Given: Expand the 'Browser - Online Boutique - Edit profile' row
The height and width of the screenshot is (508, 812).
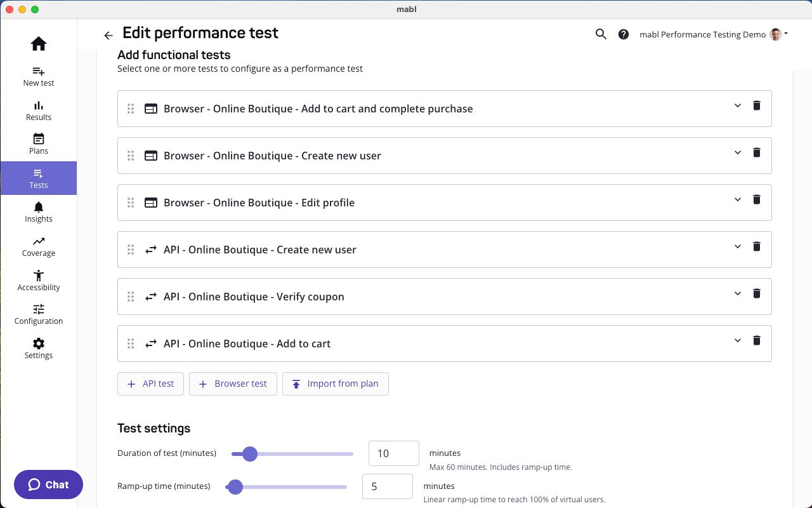Looking at the screenshot, I should coord(737,199).
